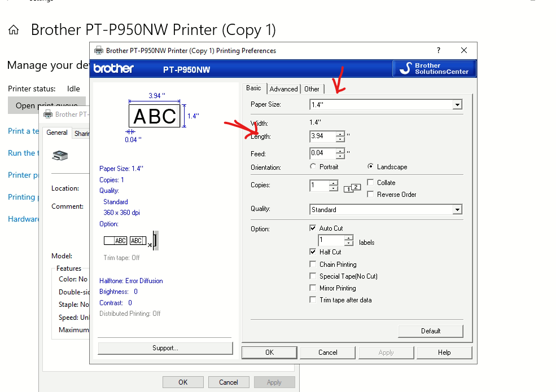Image resolution: width=556 pixels, height=392 pixels.
Task: Click the Auto Cut option preview illustration
Action: [131, 241]
